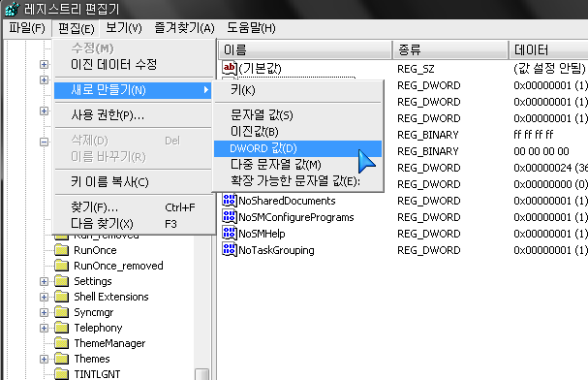Click the 0x00000024 data cell

pyautogui.click(x=550, y=168)
